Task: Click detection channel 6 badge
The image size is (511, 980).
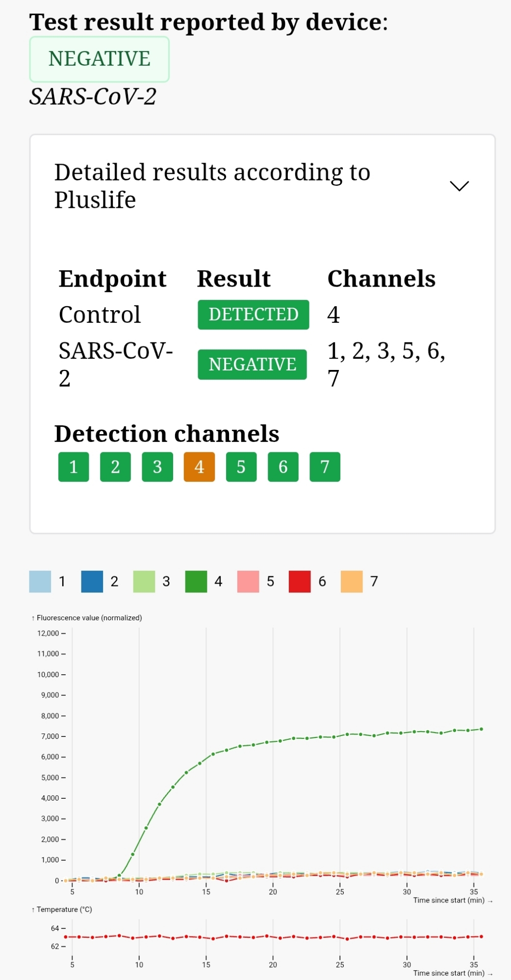Action: coord(283,466)
